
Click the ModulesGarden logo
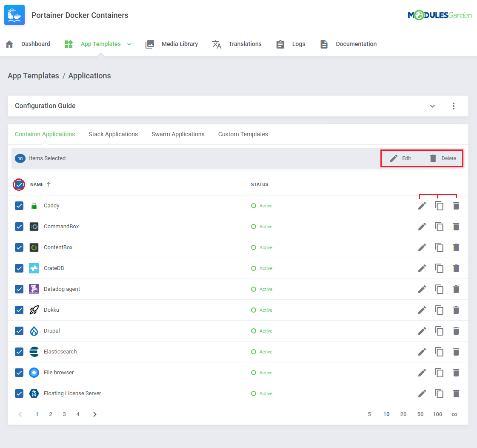point(440,15)
